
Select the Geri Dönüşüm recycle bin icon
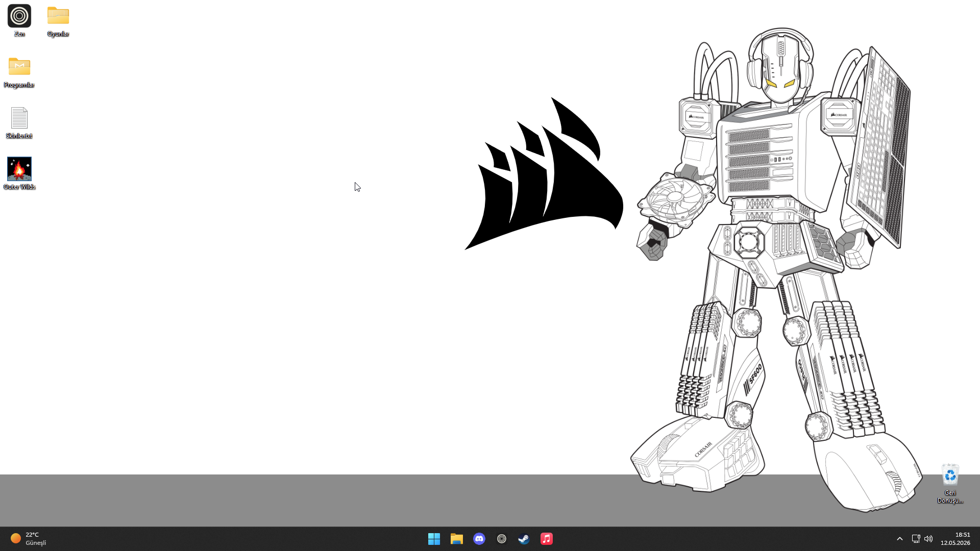[x=950, y=483]
